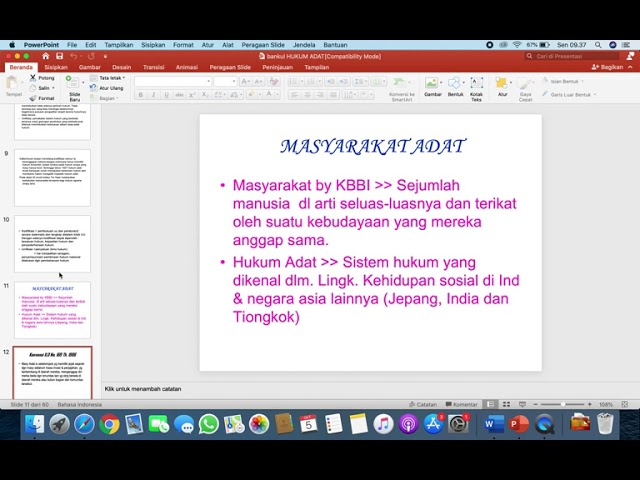640x480 pixels.
Task: Open the Jendela menu
Action: [x=304, y=45]
